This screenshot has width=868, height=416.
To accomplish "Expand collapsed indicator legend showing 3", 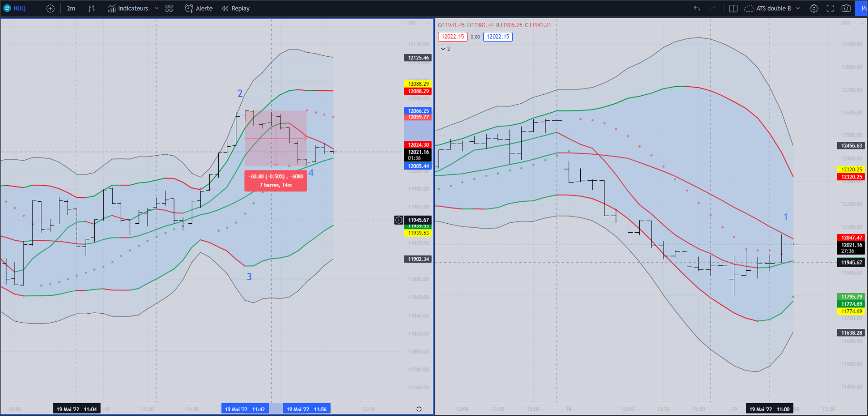I will [x=445, y=49].
